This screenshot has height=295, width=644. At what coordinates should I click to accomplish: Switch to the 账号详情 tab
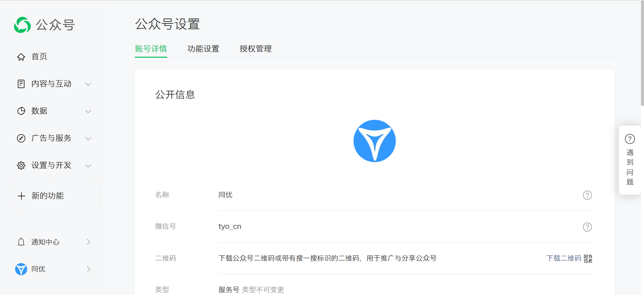[x=151, y=49]
